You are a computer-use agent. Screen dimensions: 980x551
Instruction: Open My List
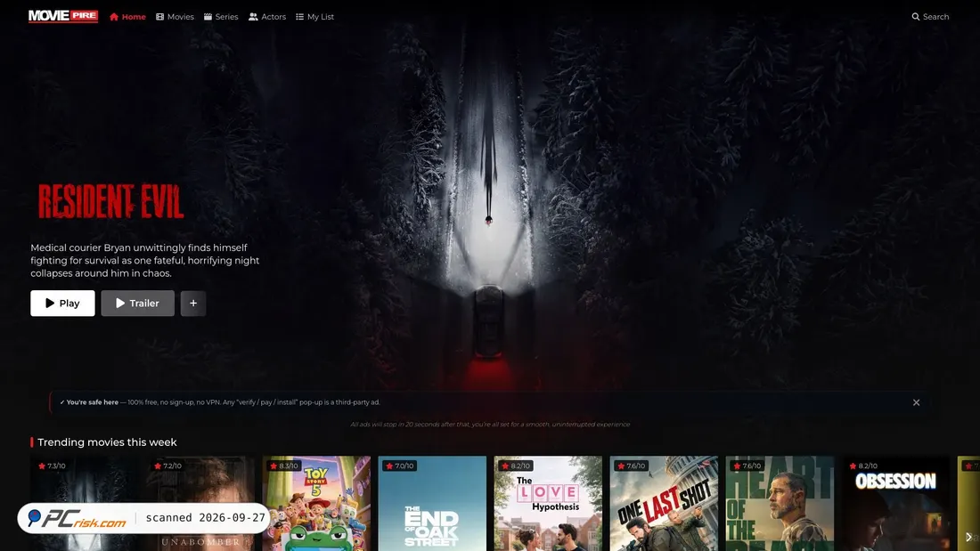(x=315, y=17)
